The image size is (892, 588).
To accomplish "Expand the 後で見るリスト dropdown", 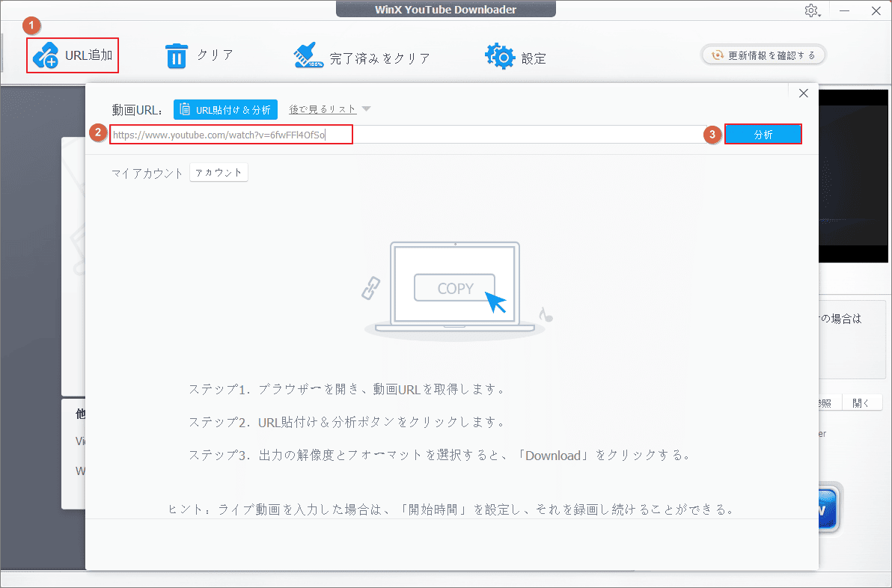I will coord(366,108).
